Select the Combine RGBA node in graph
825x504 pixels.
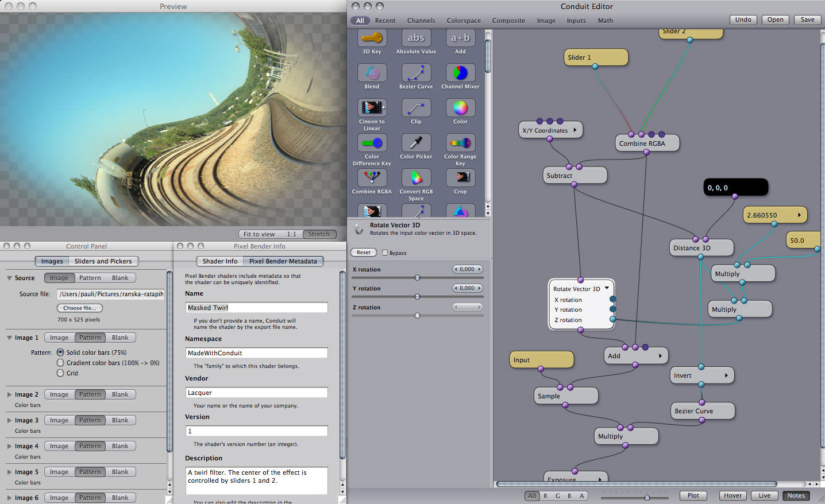click(x=647, y=144)
